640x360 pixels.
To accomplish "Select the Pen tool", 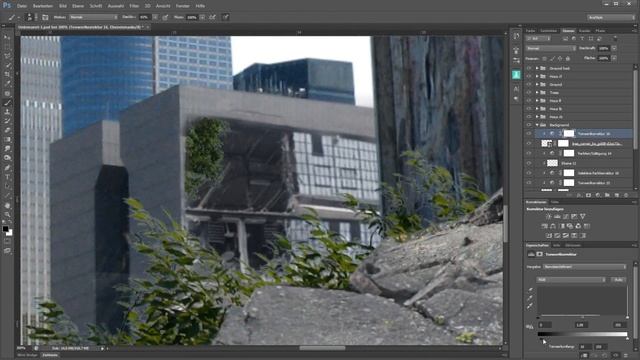I will (x=7, y=168).
